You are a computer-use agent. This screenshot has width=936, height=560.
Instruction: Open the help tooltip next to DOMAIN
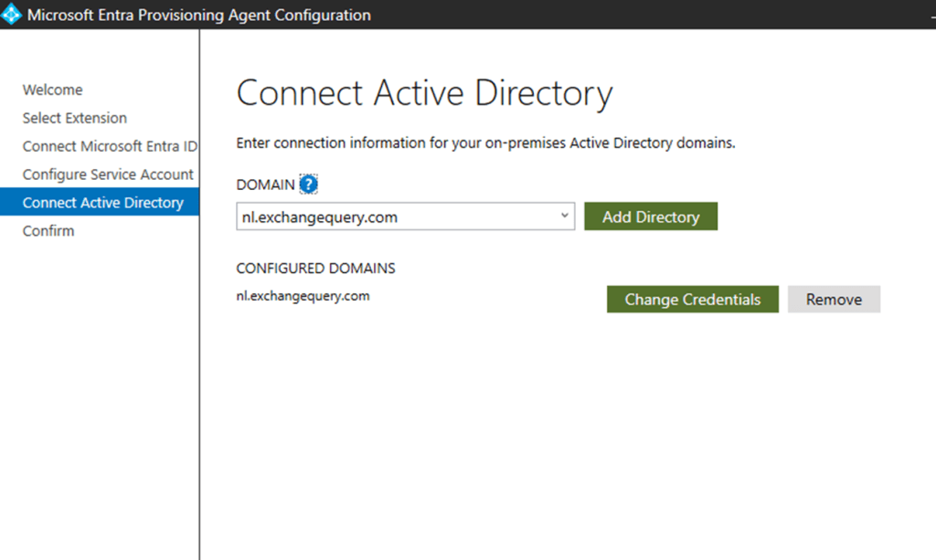308,185
